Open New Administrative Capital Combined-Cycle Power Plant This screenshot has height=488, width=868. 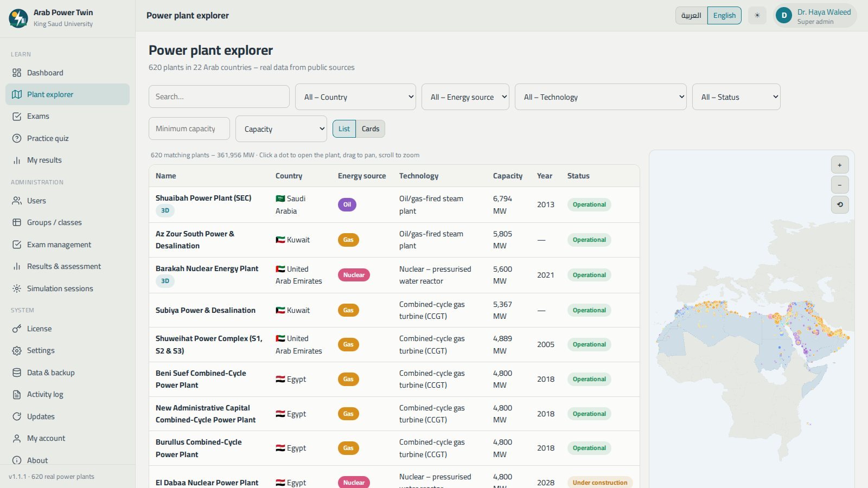click(394, 414)
